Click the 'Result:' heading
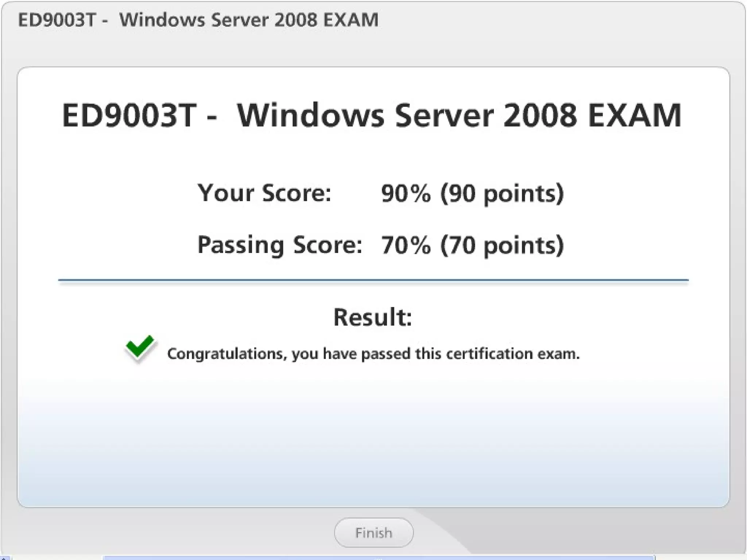Image resolution: width=747 pixels, height=560 pixels. (x=373, y=317)
